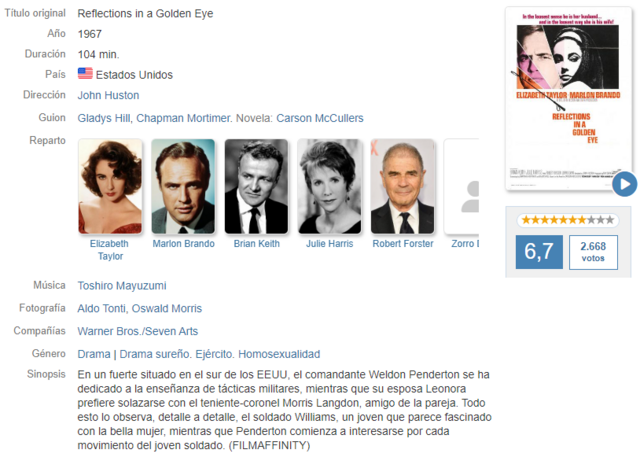Open composer Toshiro Mayuzumi link

click(x=122, y=286)
